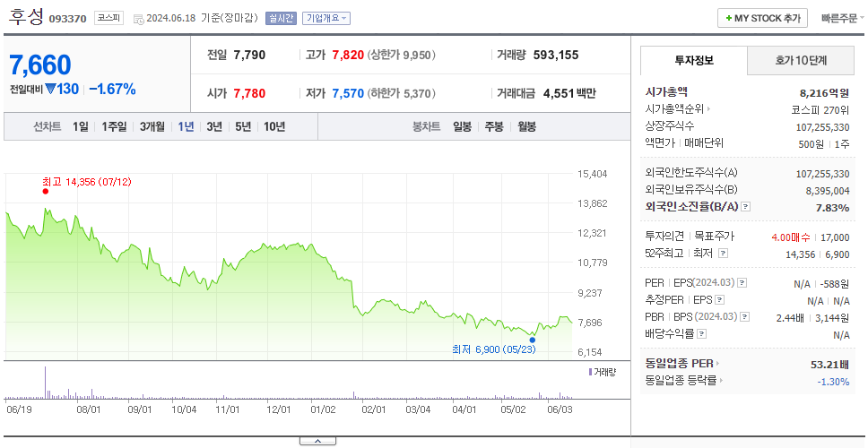Screen dimensions: 868x448
Task: Select the 1일 line chart period
Action: (x=81, y=126)
